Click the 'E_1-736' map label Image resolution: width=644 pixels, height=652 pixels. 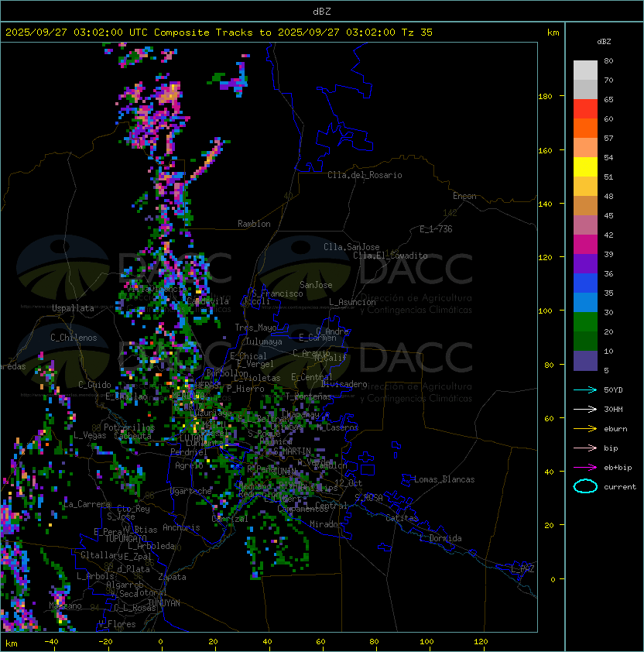436,229
